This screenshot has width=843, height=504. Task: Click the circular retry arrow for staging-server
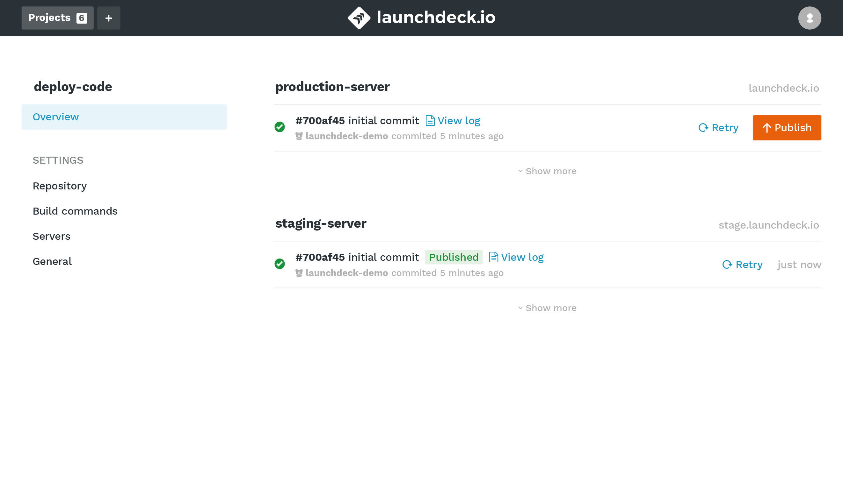[x=727, y=264]
